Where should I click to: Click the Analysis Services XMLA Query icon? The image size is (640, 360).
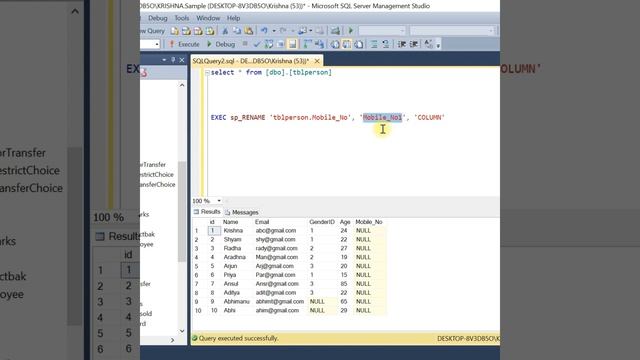point(210,31)
